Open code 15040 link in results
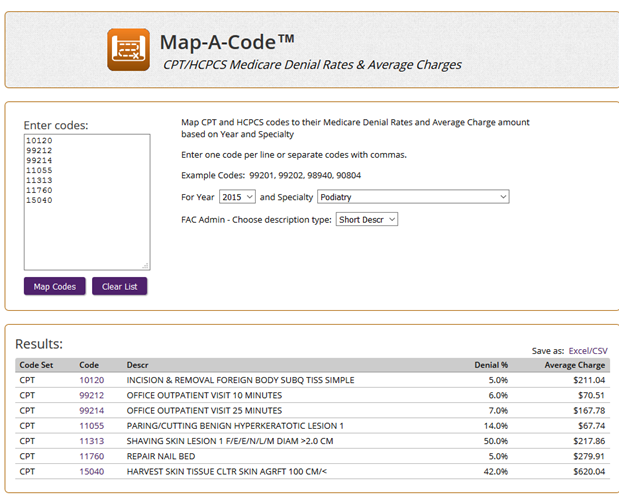The height and width of the screenshot is (497, 619). point(92,471)
